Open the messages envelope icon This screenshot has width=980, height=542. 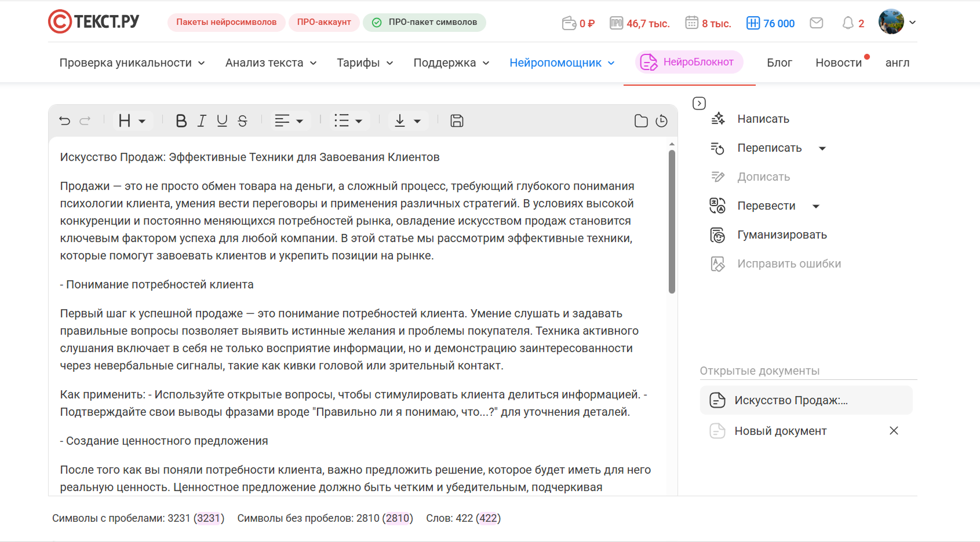pos(816,23)
